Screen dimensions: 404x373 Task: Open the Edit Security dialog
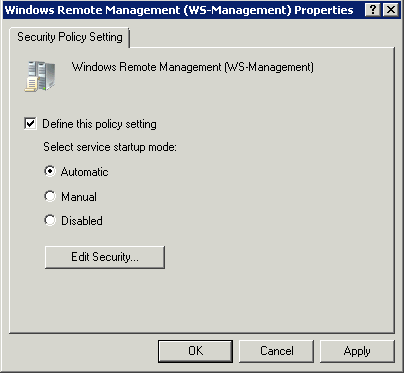tap(105, 257)
